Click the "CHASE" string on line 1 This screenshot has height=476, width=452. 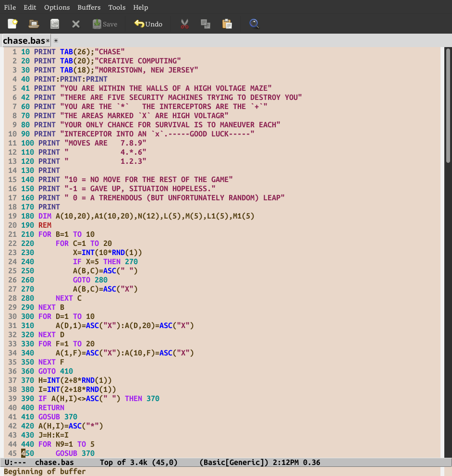coord(110,52)
